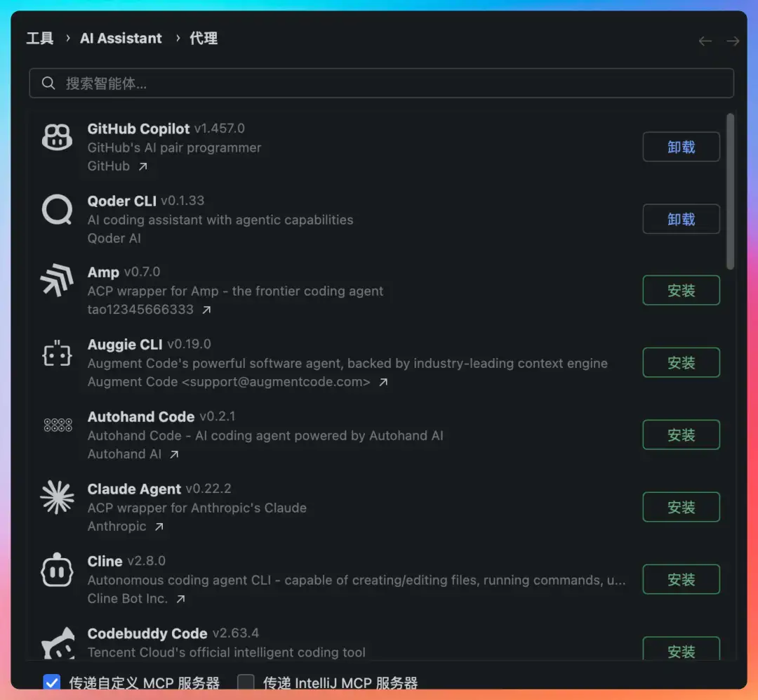Click the Augment Code support vendor text
The height and width of the screenshot is (700, 758).
tap(229, 382)
